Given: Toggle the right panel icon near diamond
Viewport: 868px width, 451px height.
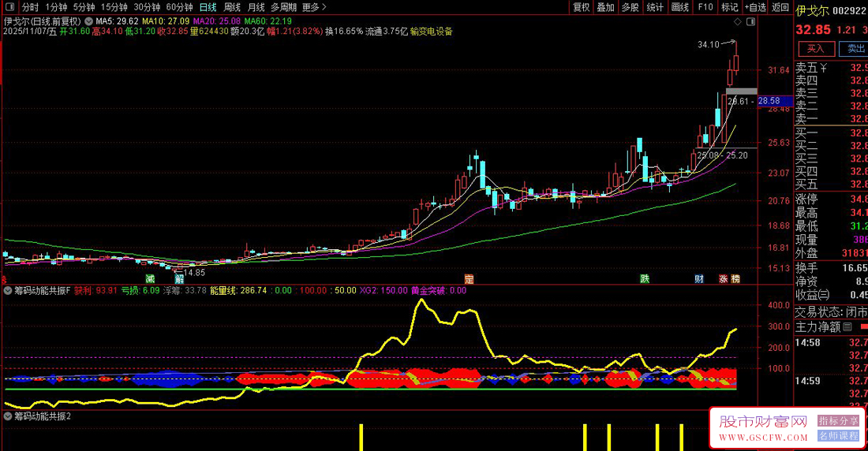Looking at the screenshot, I should (x=750, y=21).
